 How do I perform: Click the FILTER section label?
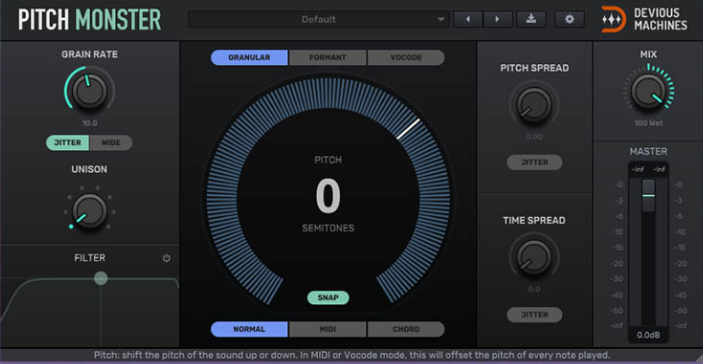(90, 258)
